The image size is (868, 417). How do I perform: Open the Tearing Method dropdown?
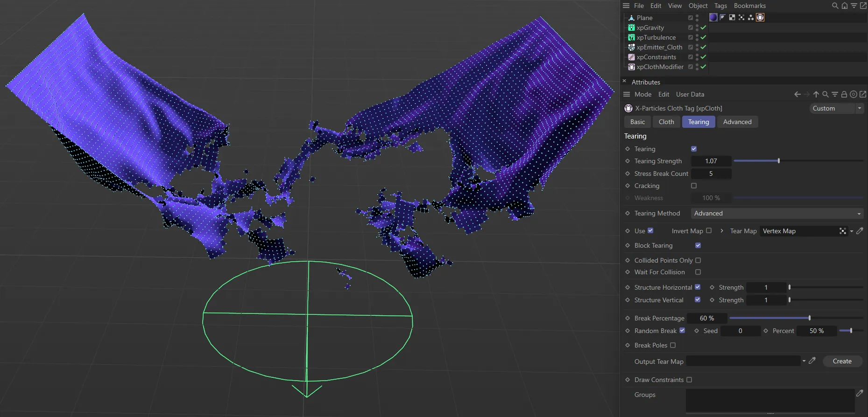point(777,213)
